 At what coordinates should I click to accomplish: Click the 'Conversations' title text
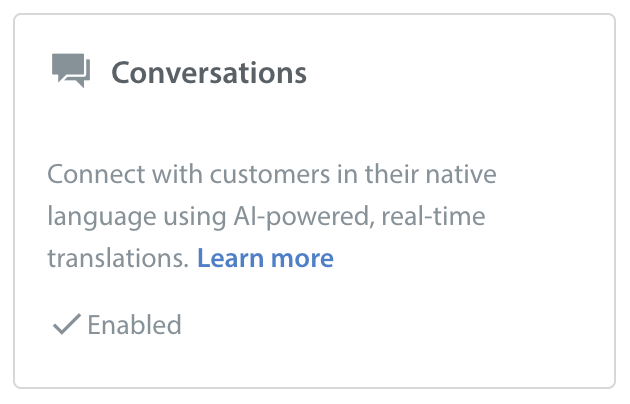(x=208, y=73)
